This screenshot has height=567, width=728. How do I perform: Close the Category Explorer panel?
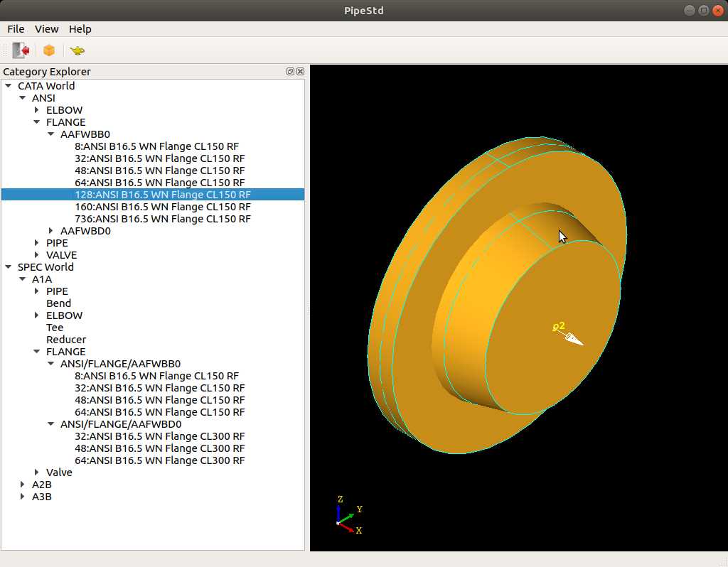[301, 71]
